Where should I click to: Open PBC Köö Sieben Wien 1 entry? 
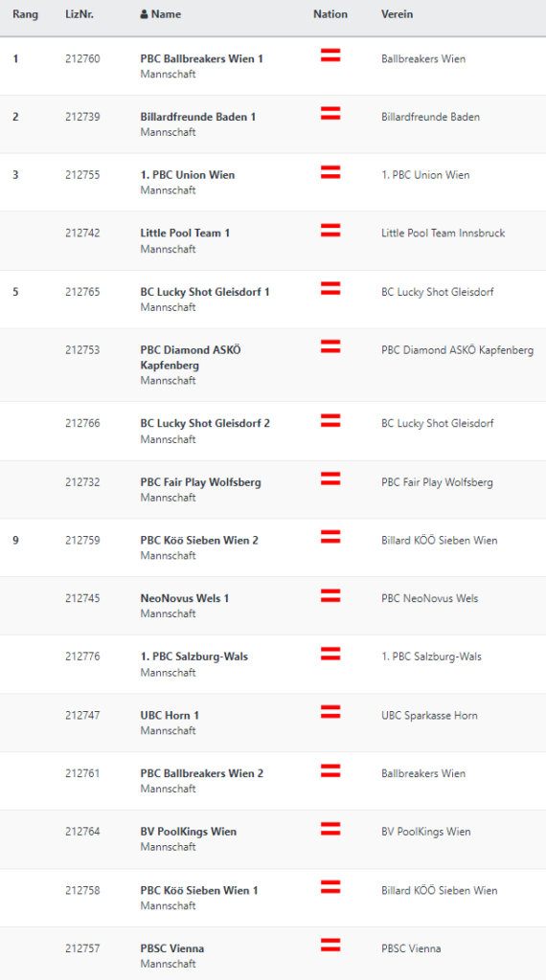coord(199,890)
